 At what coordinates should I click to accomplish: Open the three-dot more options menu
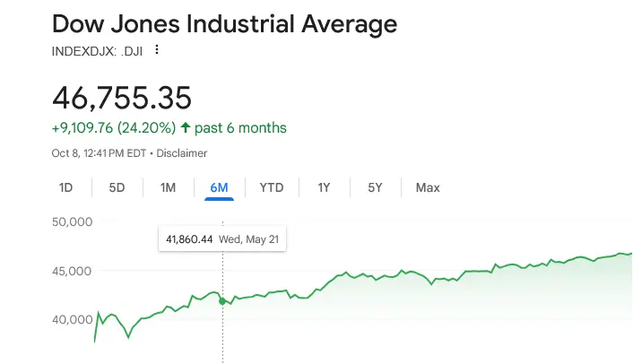click(x=157, y=50)
